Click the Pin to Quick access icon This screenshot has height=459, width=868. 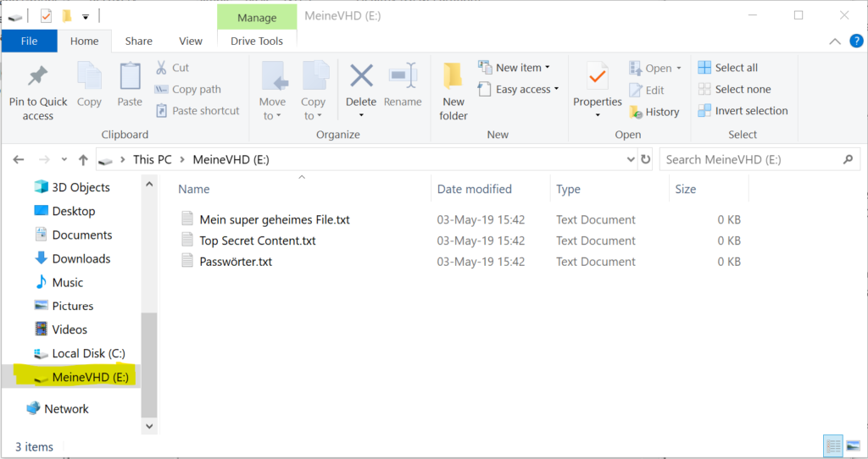tap(37, 77)
